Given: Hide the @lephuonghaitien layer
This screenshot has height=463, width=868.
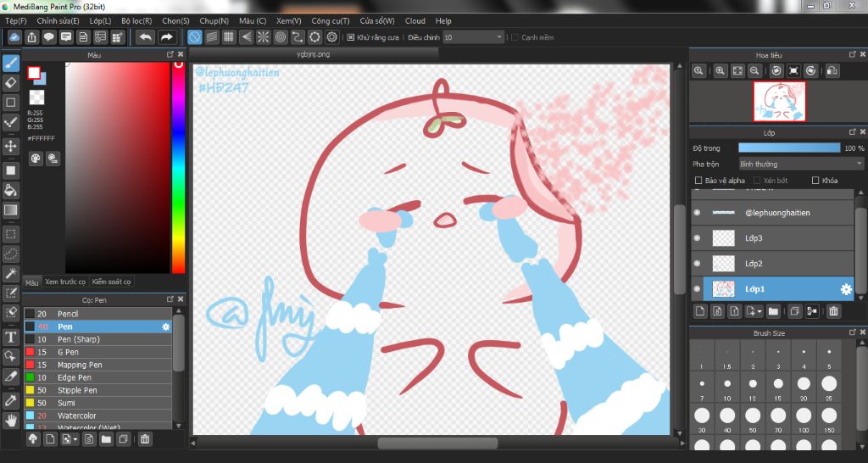Looking at the screenshot, I should tap(697, 213).
